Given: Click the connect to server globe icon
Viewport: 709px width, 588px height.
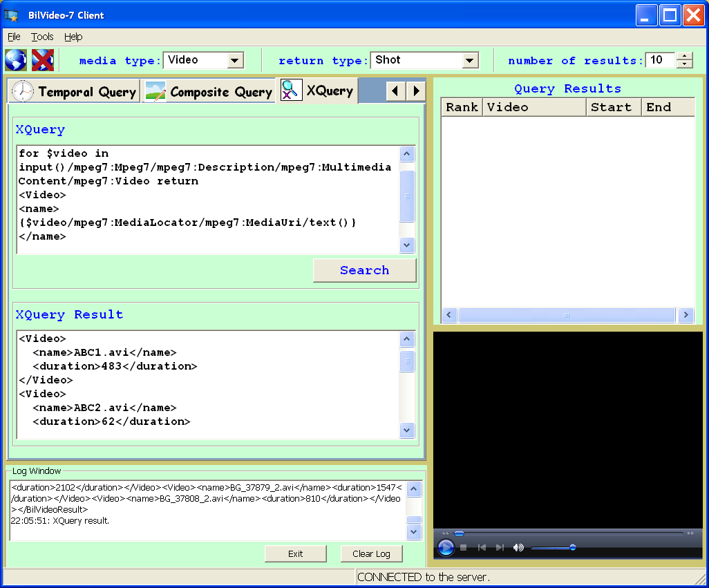Looking at the screenshot, I should tap(15, 60).
